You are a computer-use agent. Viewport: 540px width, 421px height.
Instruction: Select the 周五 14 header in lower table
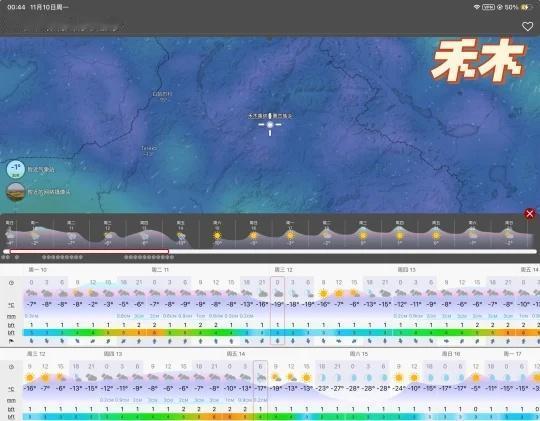point(236,354)
